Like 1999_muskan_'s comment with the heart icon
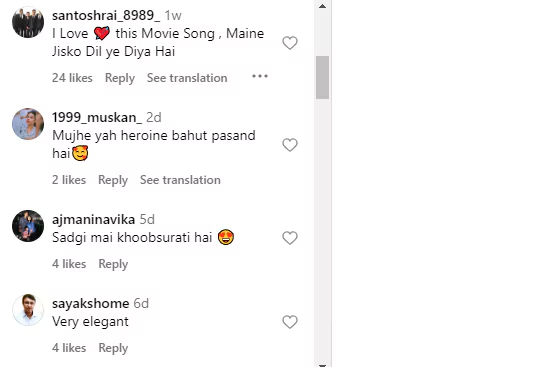Image resolution: width=547 pixels, height=367 pixels. [290, 145]
